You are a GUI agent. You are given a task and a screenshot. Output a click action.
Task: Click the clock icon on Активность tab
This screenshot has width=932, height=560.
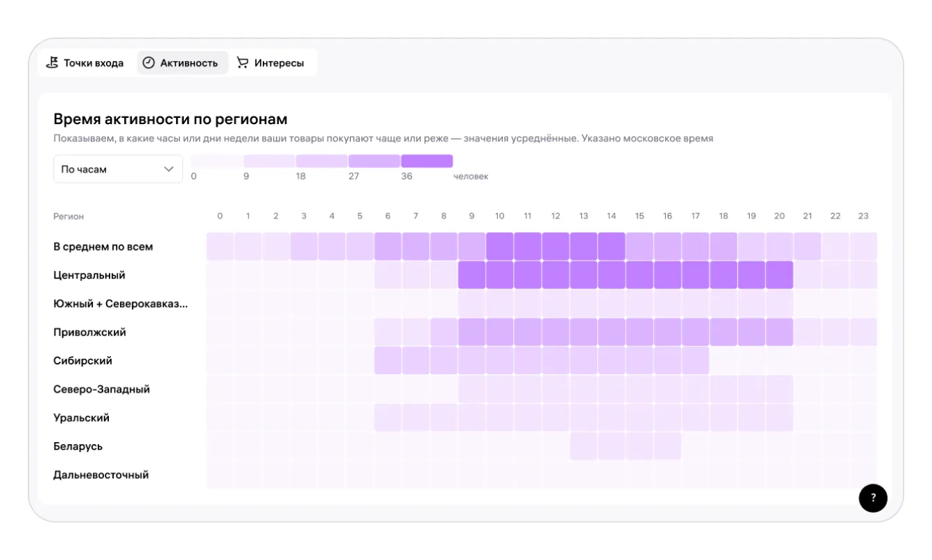coord(148,62)
